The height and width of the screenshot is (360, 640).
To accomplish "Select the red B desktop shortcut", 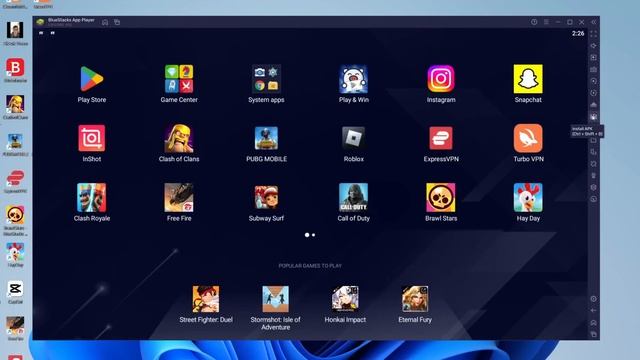I will (15, 67).
